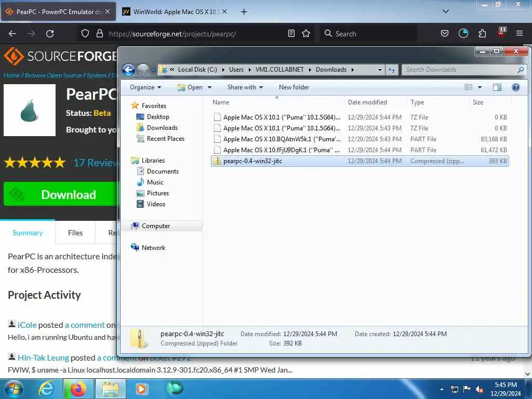
Task: Open the Files tab on the SourceForge page
Action: (75, 233)
